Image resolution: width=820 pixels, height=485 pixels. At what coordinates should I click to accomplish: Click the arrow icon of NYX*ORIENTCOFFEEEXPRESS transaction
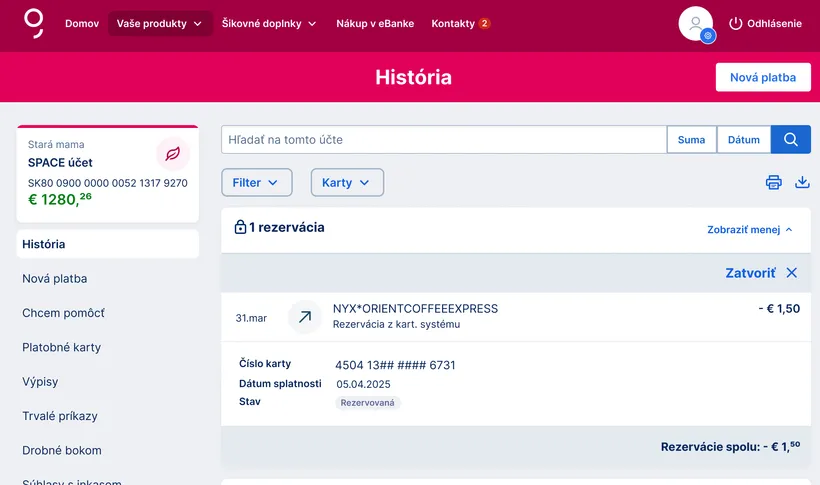305,317
